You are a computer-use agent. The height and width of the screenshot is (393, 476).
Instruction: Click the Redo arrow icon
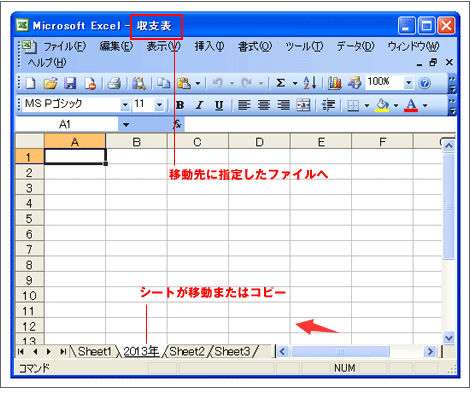coord(247,83)
